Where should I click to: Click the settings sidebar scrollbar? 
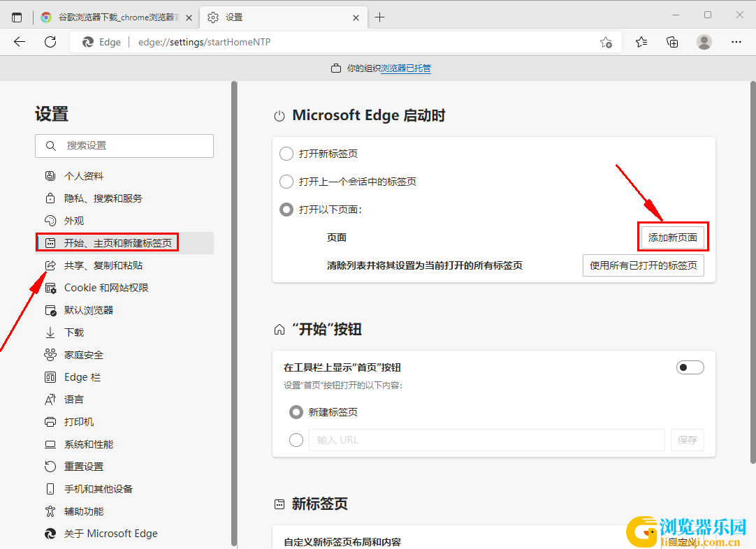coord(234,314)
